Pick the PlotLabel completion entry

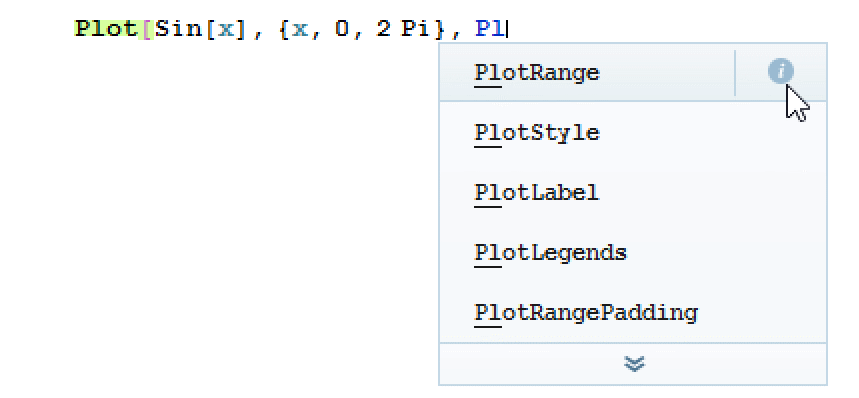(x=633, y=193)
